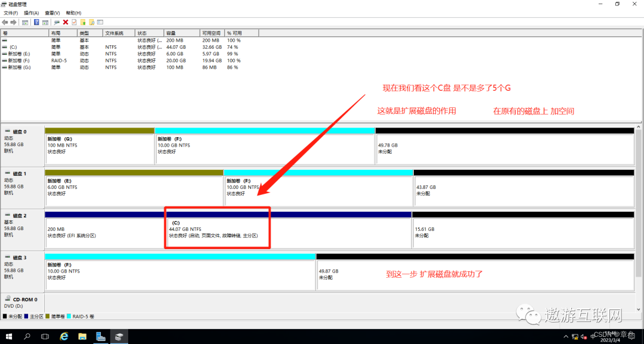Open the 文件(F) menu
Viewport: 644px width, 344px height.
tap(11, 13)
